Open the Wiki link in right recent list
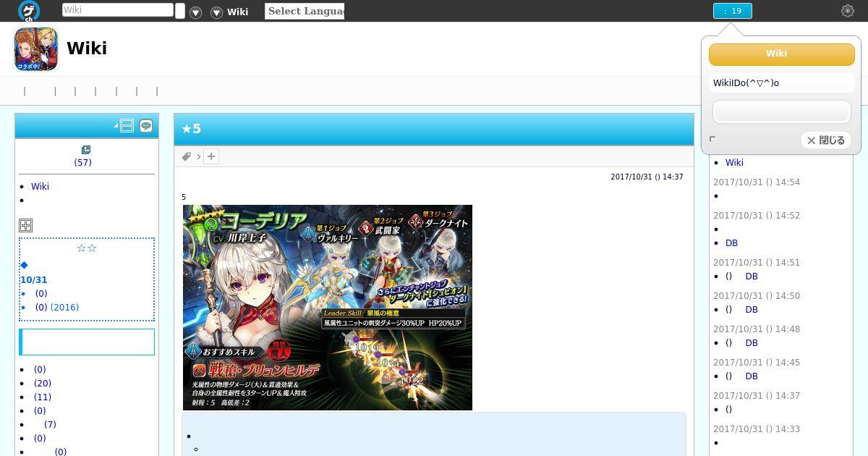 pyautogui.click(x=734, y=162)
